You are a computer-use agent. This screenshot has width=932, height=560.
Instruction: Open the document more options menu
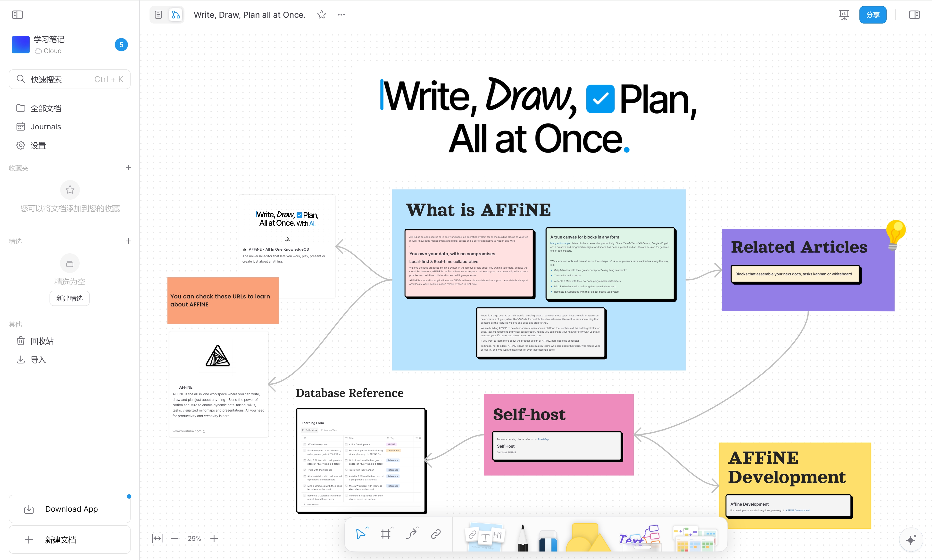click(x=341, y=15)
